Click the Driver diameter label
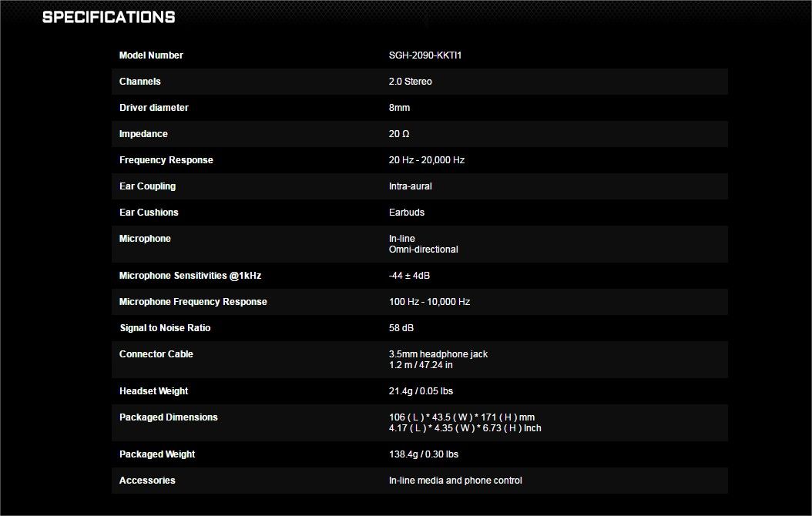The image size is (812, 516). [x=154, y=108]
